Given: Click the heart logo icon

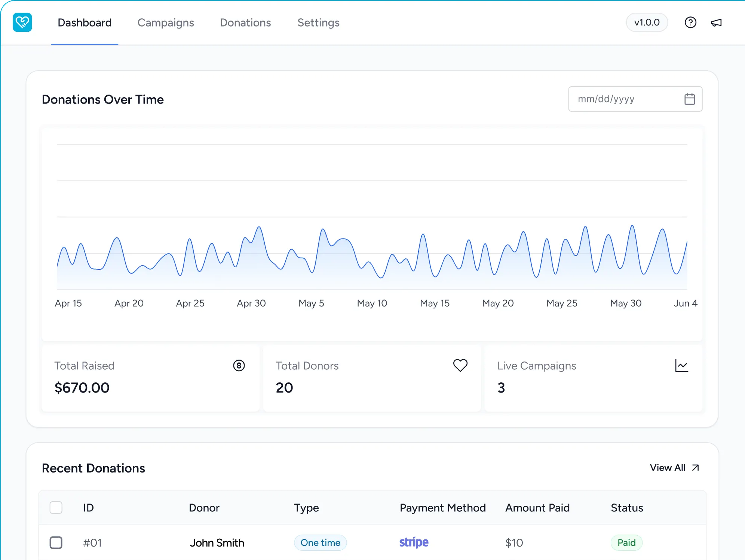Looking at the screenshot, I should coord(22,22).
